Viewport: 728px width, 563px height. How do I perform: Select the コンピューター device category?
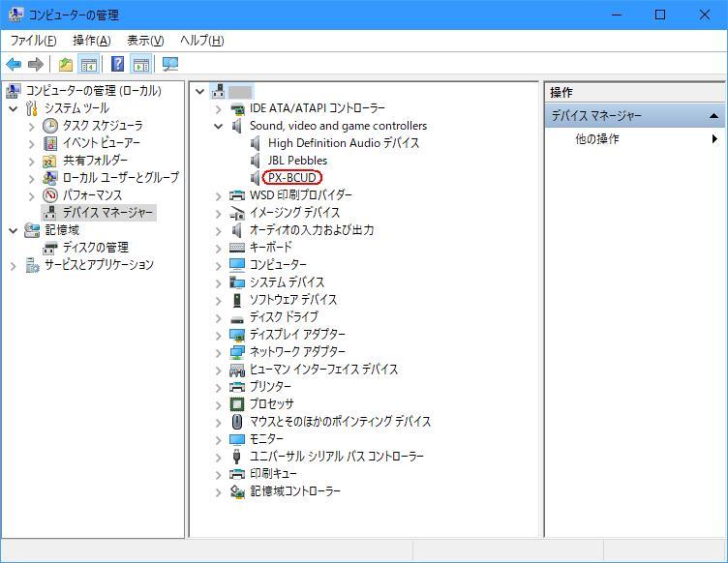(x=278, y=265)
